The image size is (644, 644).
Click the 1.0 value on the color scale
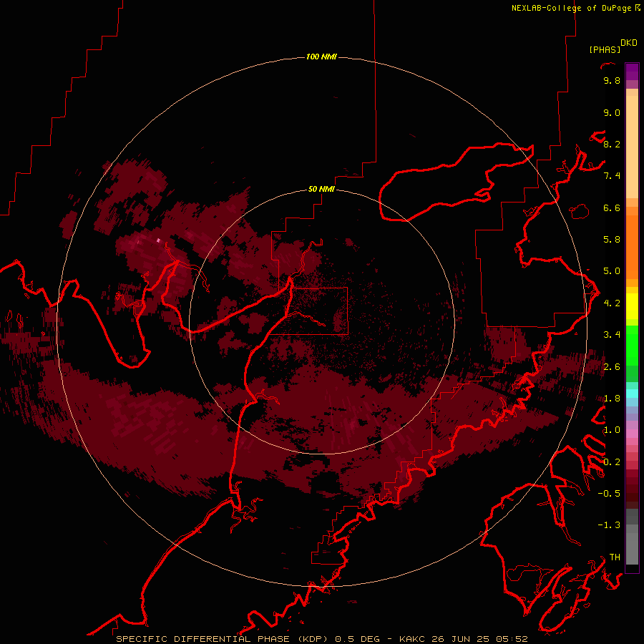pos(612,430)
